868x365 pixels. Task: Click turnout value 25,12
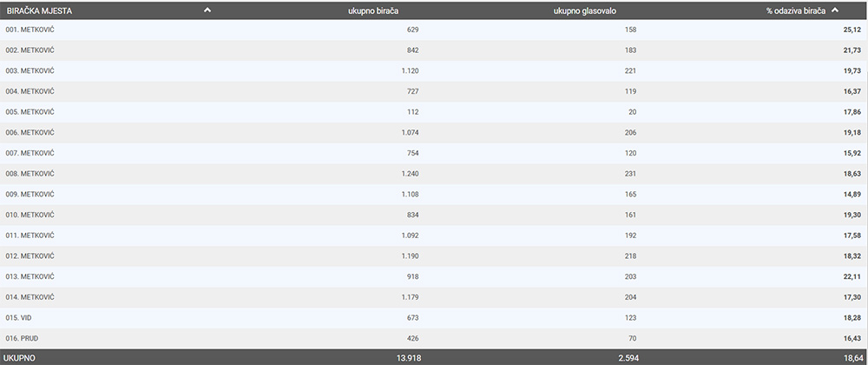click(x=851, y=30)
